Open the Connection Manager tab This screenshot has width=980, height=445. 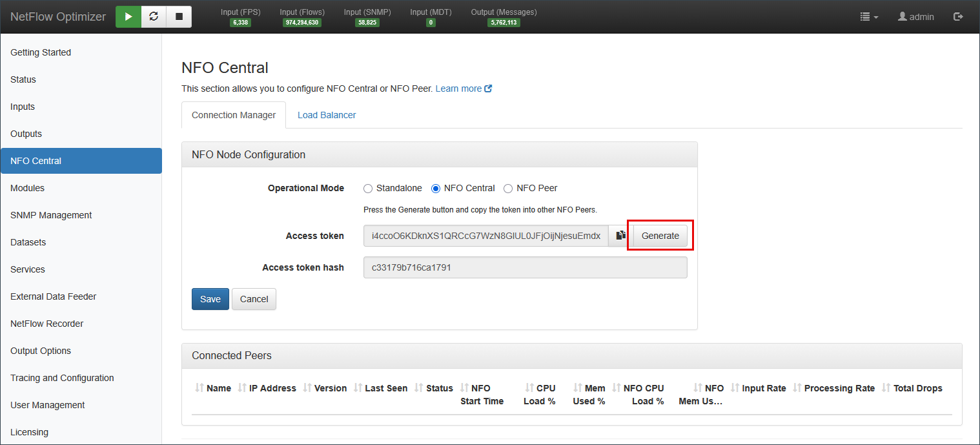[x=234, y=115]
